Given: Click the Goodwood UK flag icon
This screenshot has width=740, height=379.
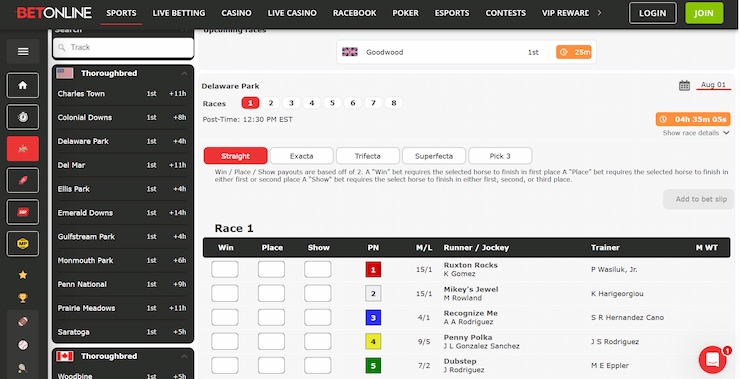Looking at the screenshot, I should (x=350, y=52).
